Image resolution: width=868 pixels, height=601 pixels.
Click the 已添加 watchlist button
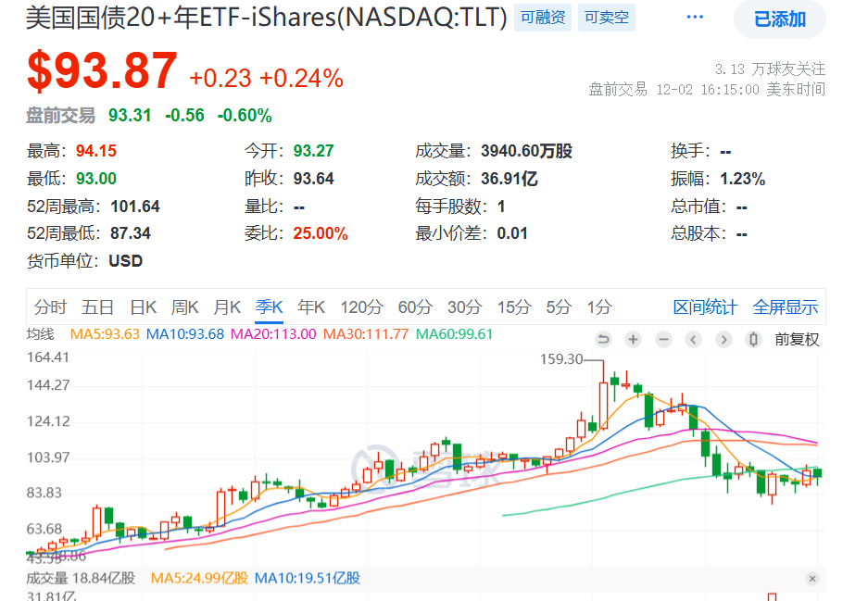[779, 19]
